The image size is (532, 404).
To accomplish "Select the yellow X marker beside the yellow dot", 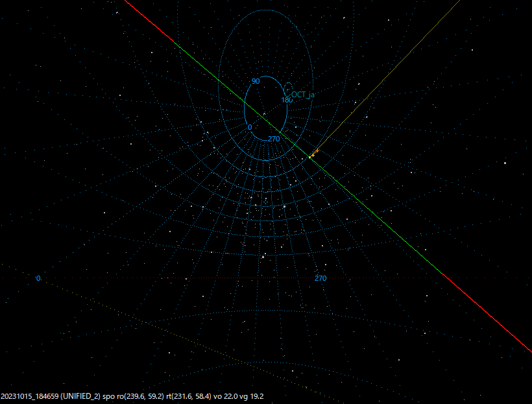I will pyautogui.click(x=313, y=156).
